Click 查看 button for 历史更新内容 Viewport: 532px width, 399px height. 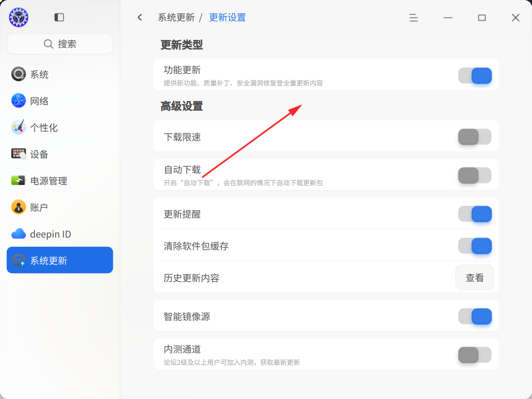[x=475, y=278]
